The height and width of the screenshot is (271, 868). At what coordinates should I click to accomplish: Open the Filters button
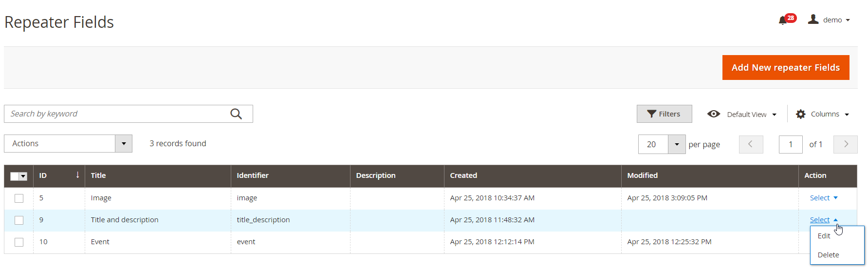pos(664,114)
